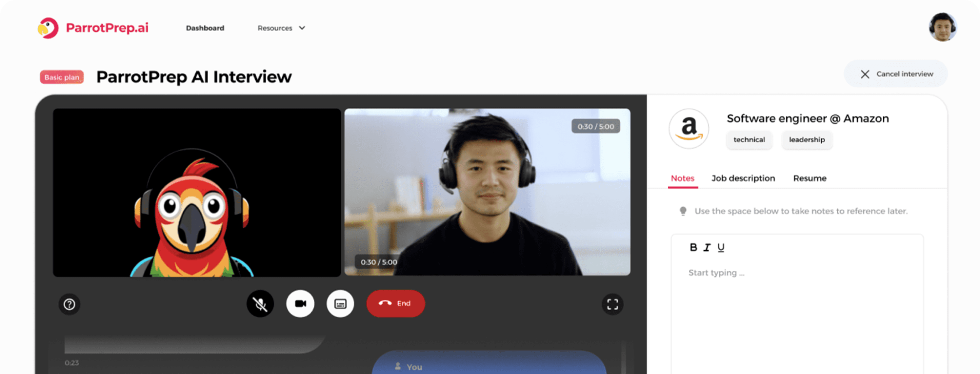Image resolution: width=980 pixels, height=374 pixels.
Task: Click Dashboard in the navigation bar
Action: [205, 28]
